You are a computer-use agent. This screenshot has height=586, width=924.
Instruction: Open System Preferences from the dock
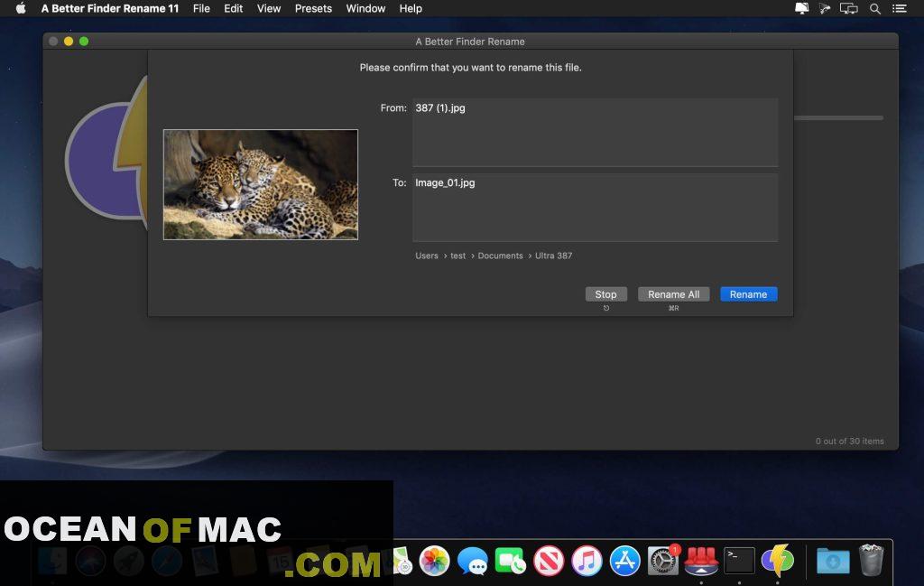click(x=663, y=561)
